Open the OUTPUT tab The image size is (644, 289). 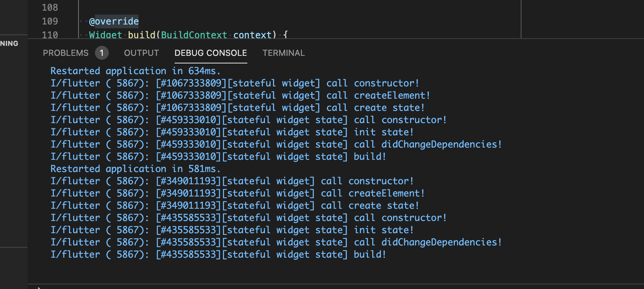coord(141,53)
